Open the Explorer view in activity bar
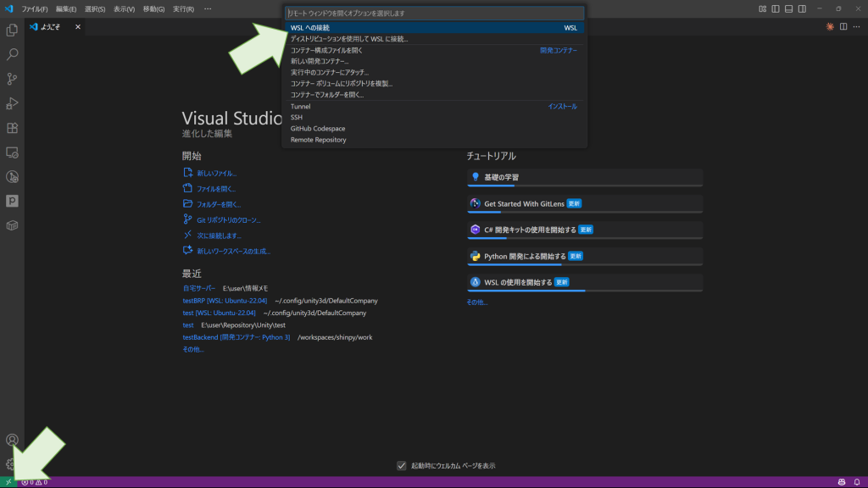 pos(12,30)
